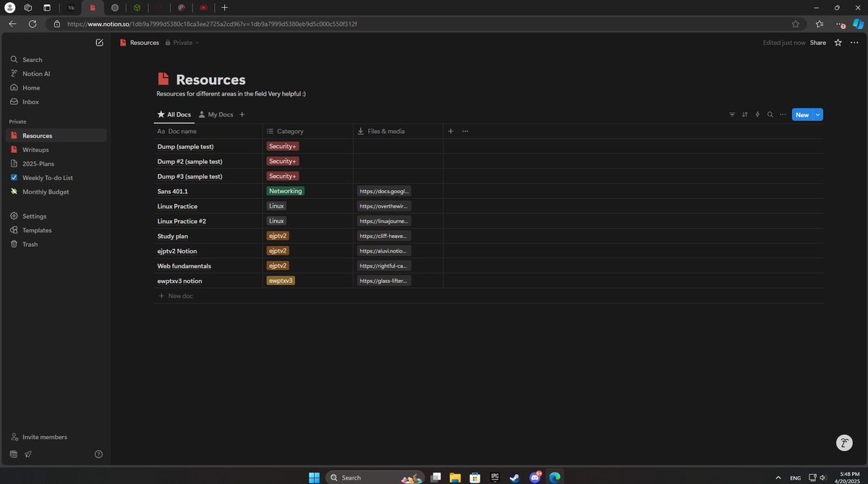Click the Share button
Viewport: 868px width, 484px height.
[817, 43]
